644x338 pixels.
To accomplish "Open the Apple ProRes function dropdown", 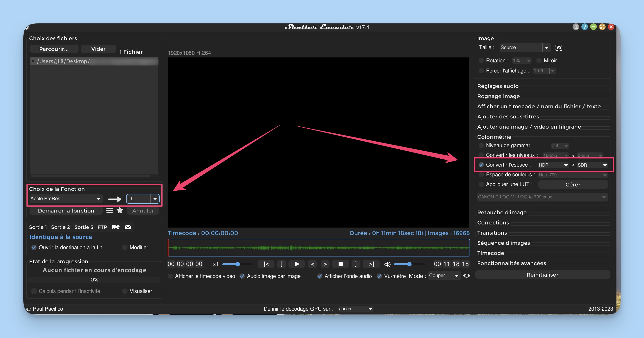I will (98, 199).
